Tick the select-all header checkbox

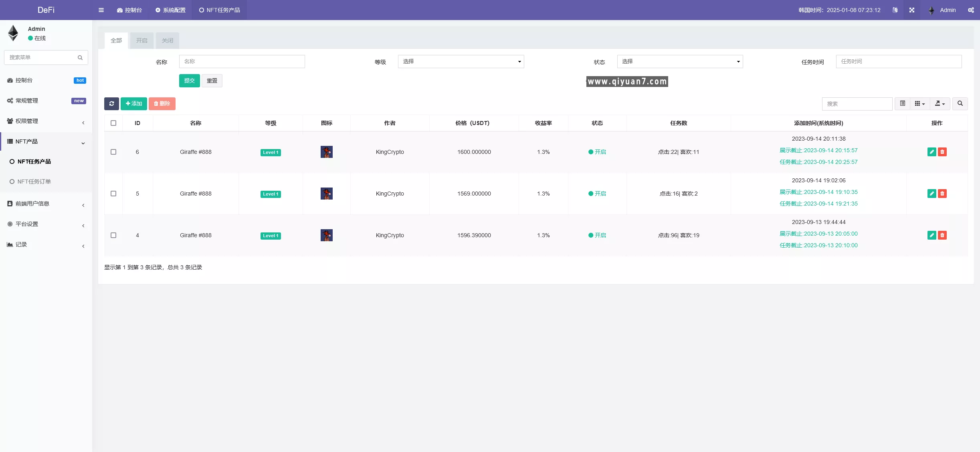(113, 123)
